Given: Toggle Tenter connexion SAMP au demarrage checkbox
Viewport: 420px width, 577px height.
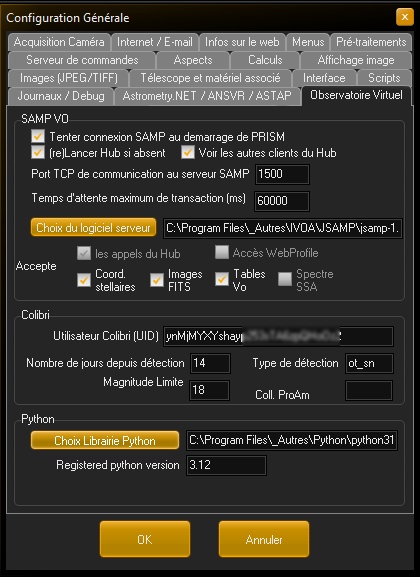Looking at the screenshot, I should coord(38,136).
